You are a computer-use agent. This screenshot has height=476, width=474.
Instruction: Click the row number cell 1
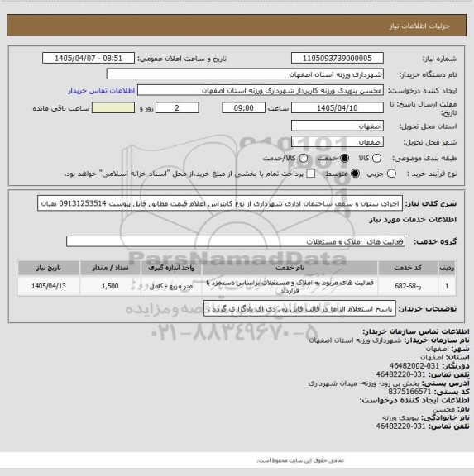click(447, 286)
